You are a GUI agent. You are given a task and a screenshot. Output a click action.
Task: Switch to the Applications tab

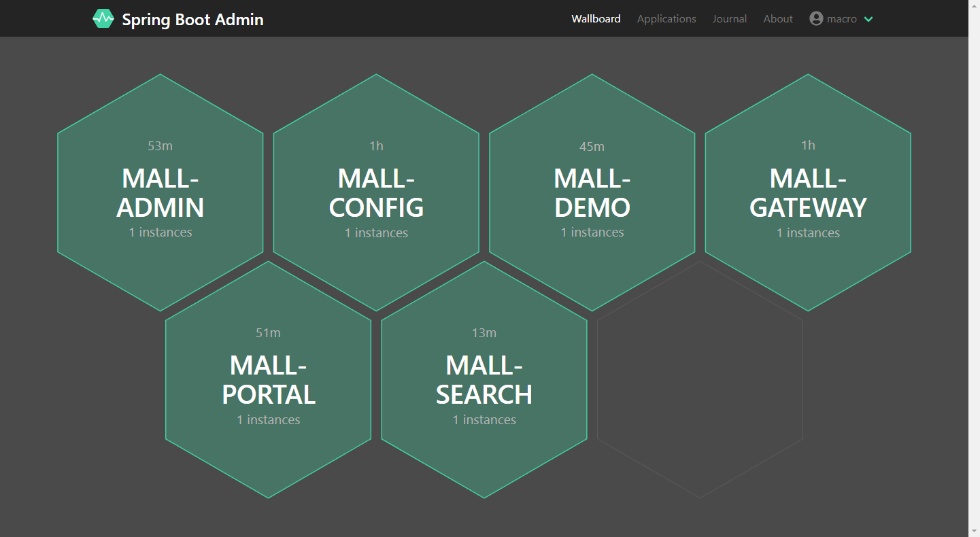click(x=666, y=19)
